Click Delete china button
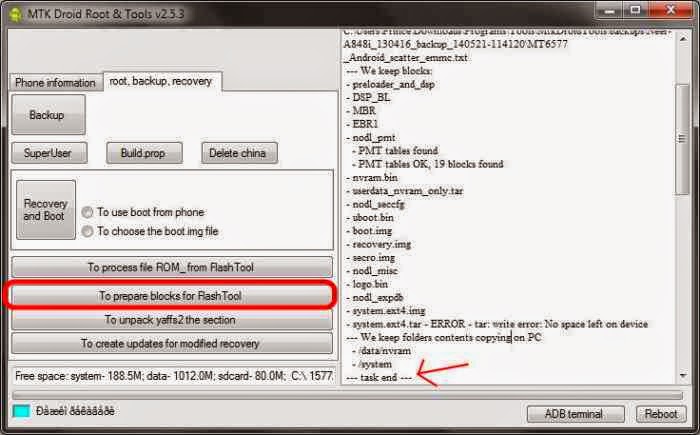This screenshot has height=435, width=700. click(239, 153)
